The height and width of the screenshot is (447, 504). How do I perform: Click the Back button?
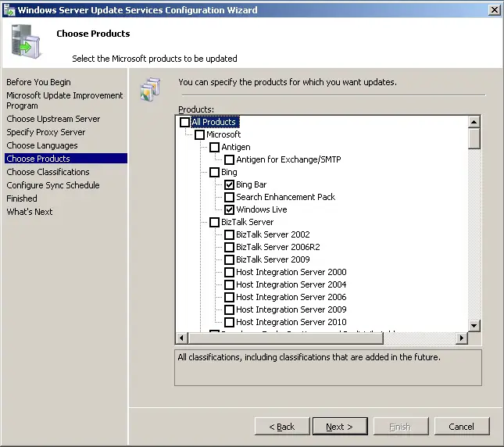tap(282, 427)
